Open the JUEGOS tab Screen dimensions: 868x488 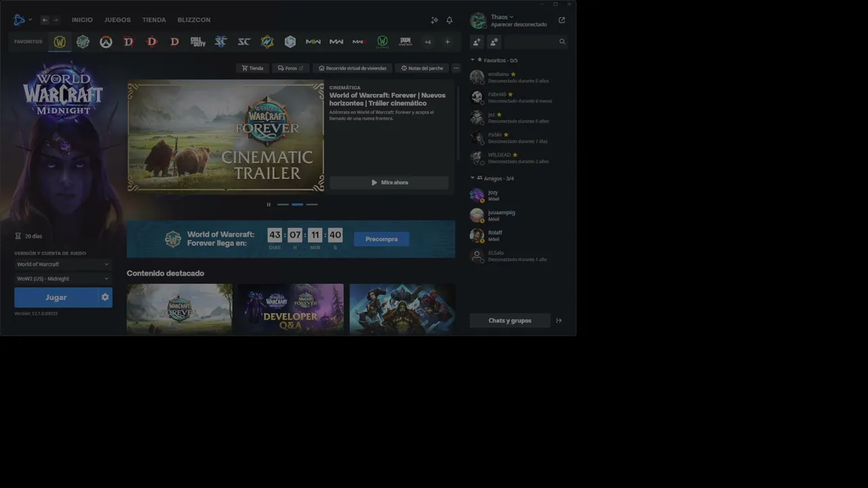pyautogui.click(x=117, y=20)
